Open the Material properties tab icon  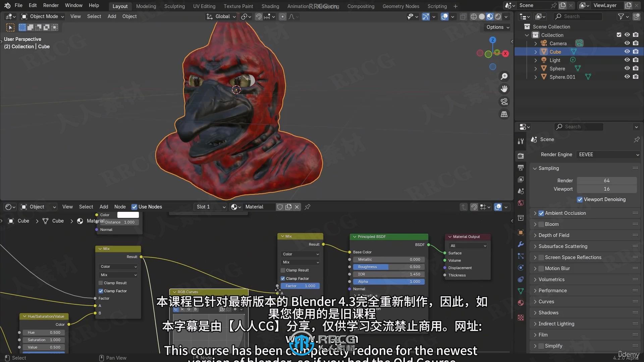(x=521, y=303)
